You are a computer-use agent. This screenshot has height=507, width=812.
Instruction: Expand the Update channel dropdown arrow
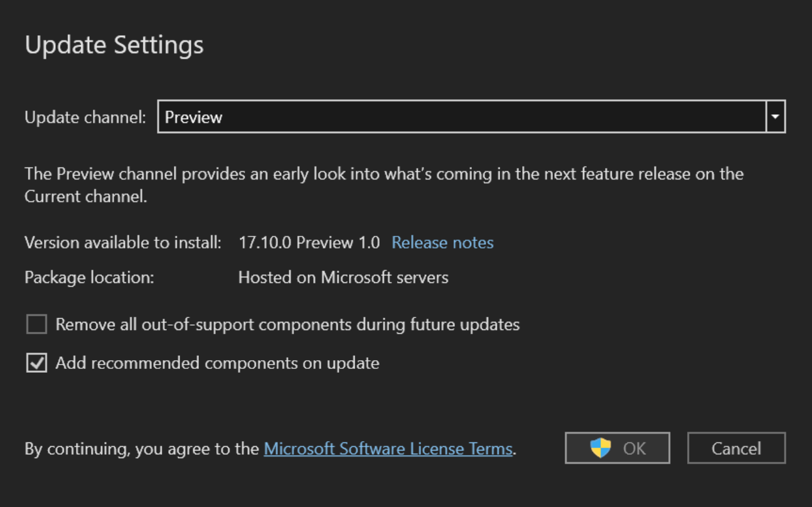(x=776, y=117)
